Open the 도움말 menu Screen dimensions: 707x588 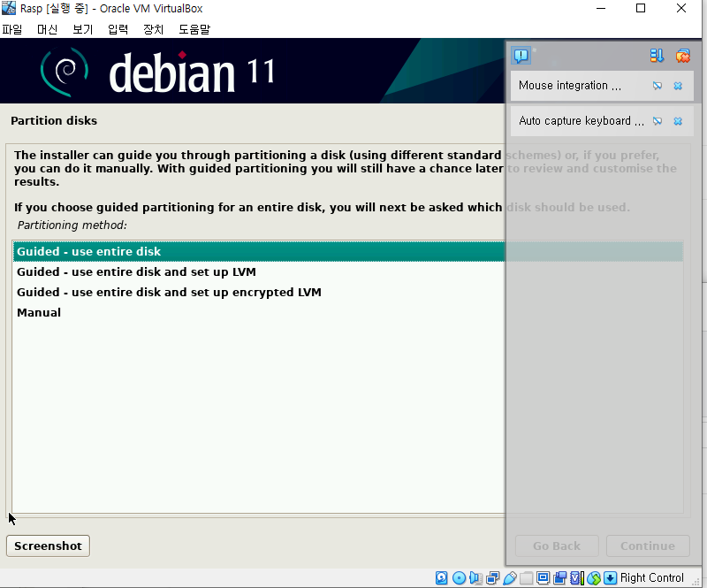(x=194, y=29)
